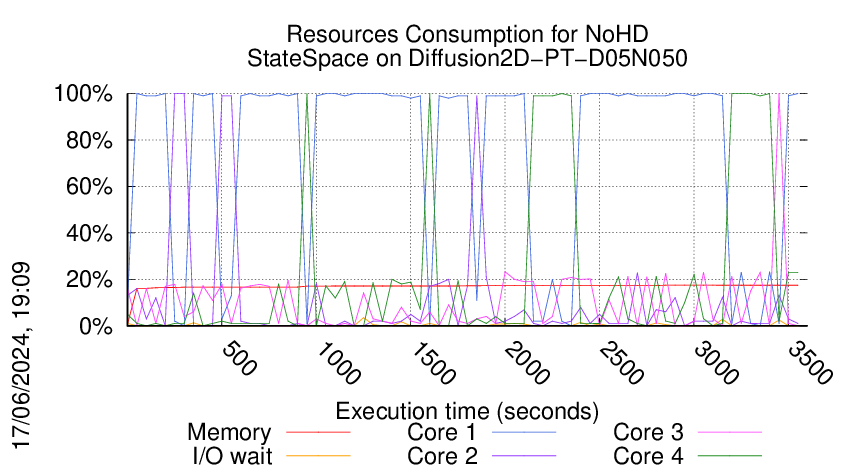Click the purple Core 2 legend line sample
The image size is (850, 475).
(524, 456)
